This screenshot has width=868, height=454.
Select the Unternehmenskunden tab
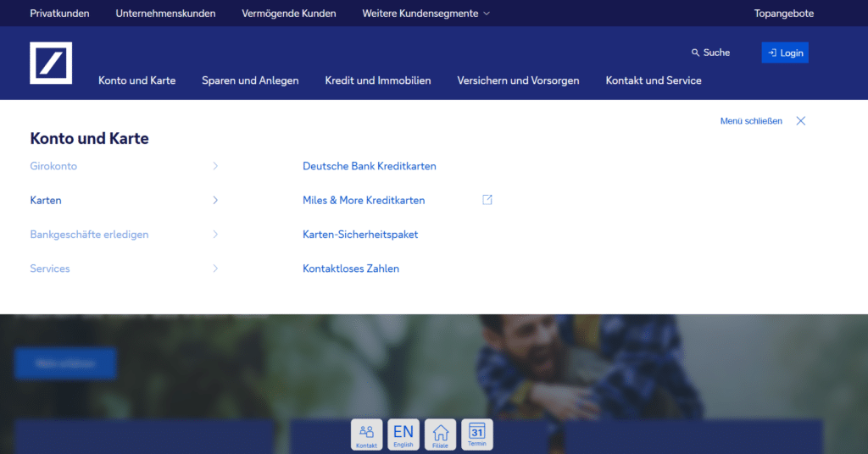click(x=165, y=14)
